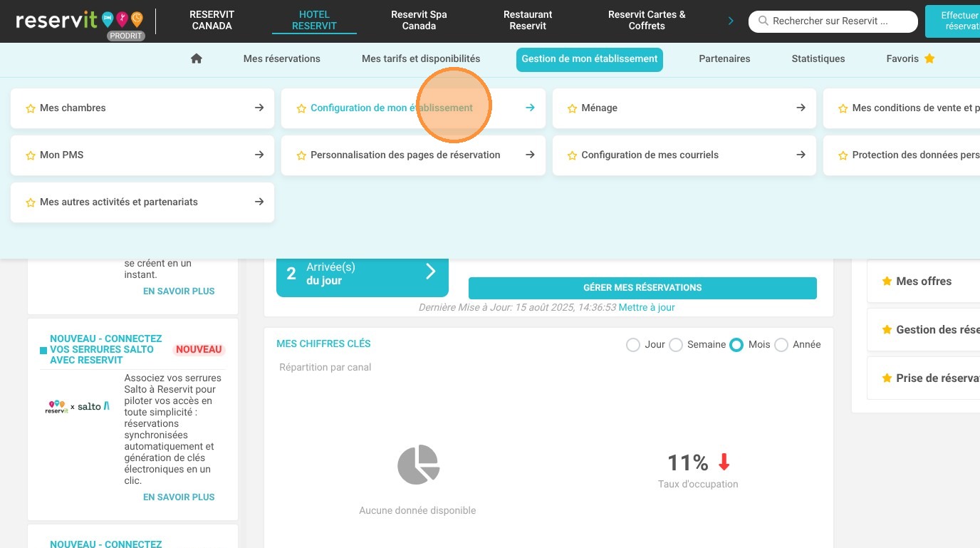Star Mes conditions de vente card
Screen dimensions: 980x548
pos(843,108)
